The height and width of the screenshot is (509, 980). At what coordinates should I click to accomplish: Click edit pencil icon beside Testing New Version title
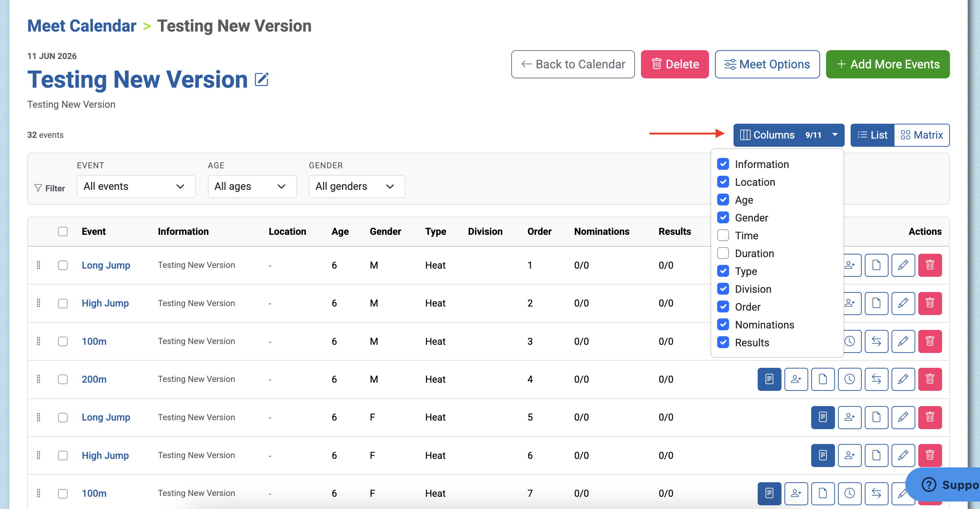point(262,80)
